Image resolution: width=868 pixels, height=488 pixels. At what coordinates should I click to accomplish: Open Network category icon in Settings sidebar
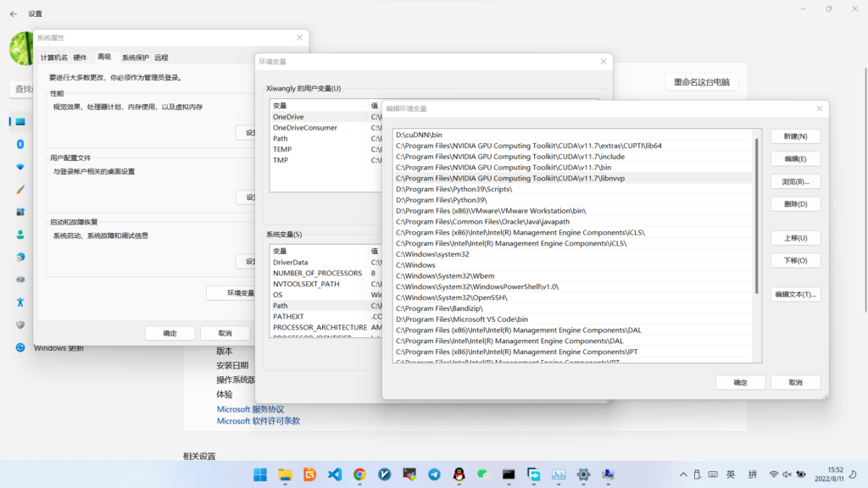point(20,167)
